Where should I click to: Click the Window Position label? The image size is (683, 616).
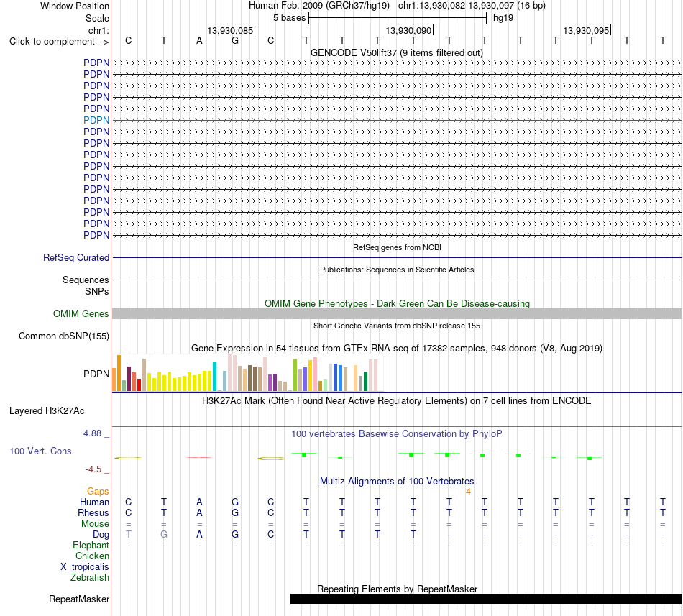(75, 6)
